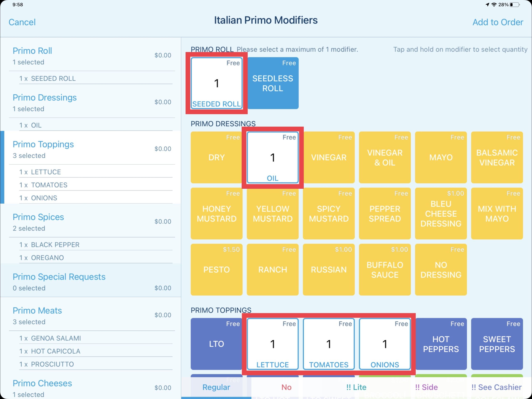Choose the DRY dressing tile

click(x=217, y=157)
